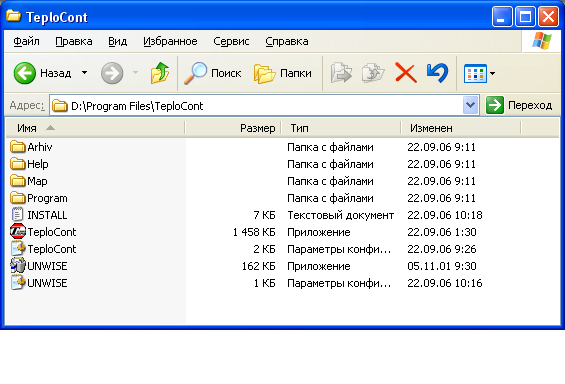Click the Переход go button
This screenshot has width=565, height=384.
(519, 105)
